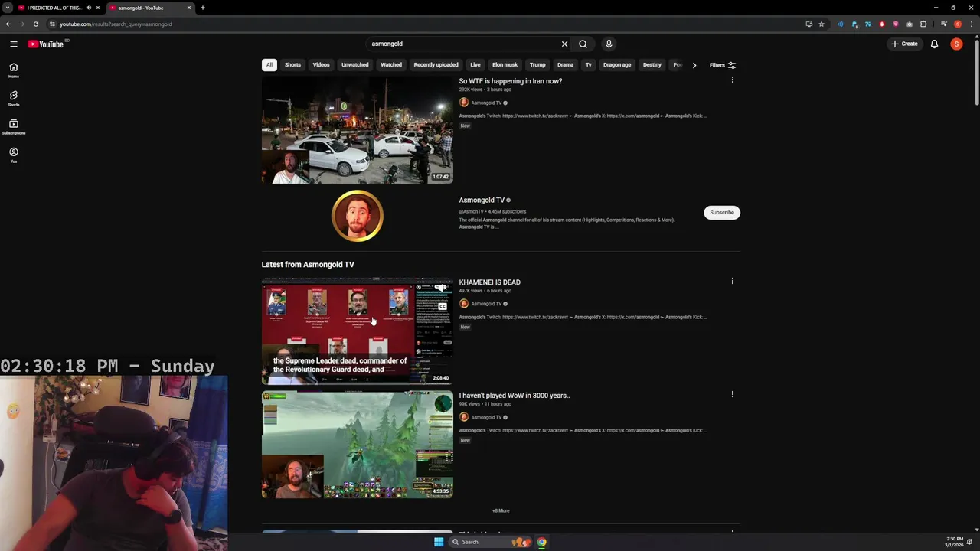The image size is (980, 551).
Task: Open the Asmongold TV channel name link
Action: [482, 201]
